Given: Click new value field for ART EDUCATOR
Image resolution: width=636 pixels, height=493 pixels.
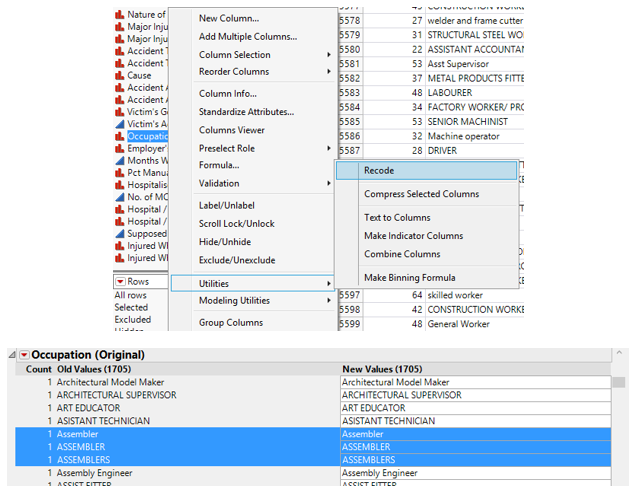Looking at the screenshot, I should tap(475, 408).
